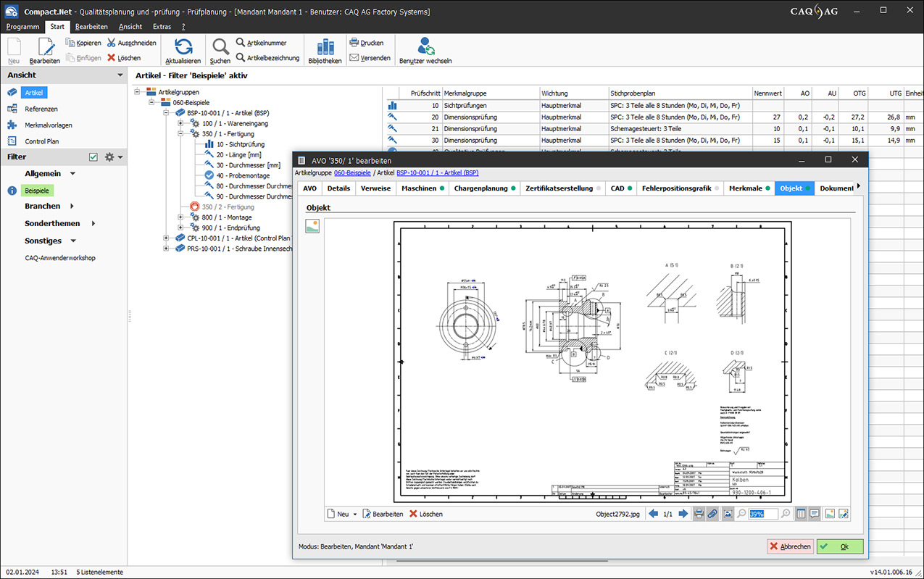
Task: Follow the 060-Beispiele breadcrumb link
Action: (x=352, y=173)
